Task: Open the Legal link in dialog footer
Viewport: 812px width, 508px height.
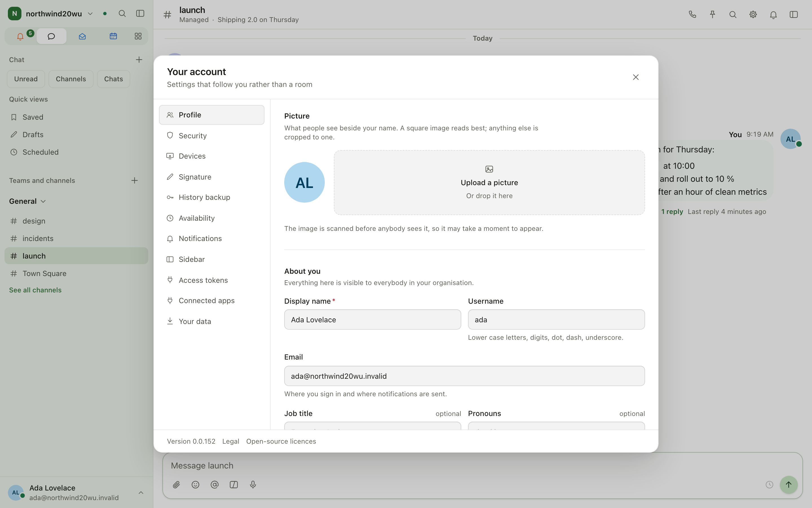Action: click(231, 441)
